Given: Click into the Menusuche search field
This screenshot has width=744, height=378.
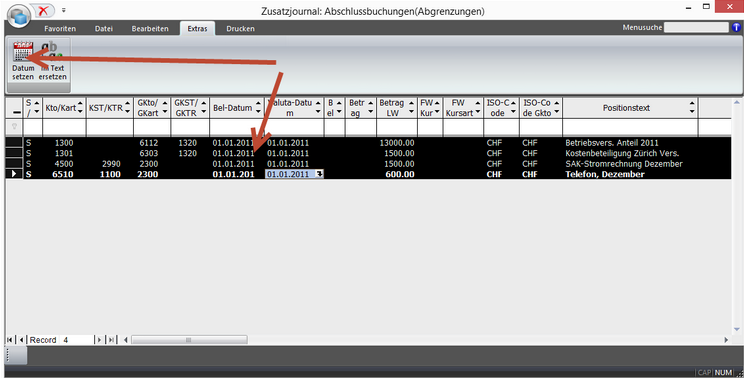Looking at the screenshot, I should 696,28.
